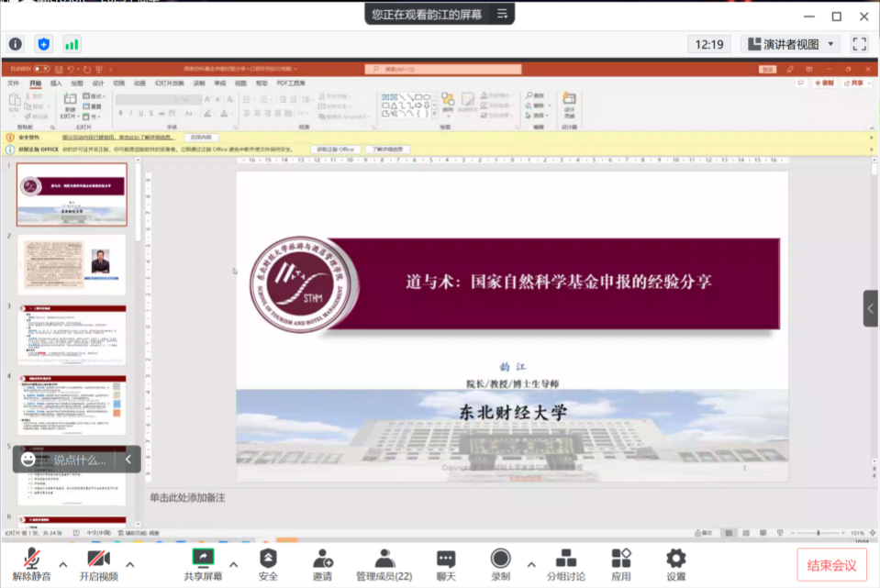The image size is (880, 588).
Task: Click the 说点什么 chat input box
Action: 79,460
